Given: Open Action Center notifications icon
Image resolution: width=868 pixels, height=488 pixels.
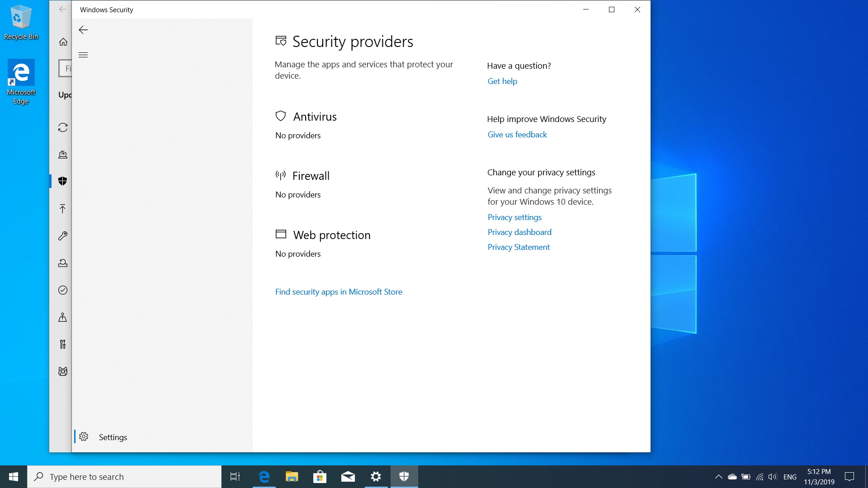Looking at the screenshot, I should pos(849,477).
